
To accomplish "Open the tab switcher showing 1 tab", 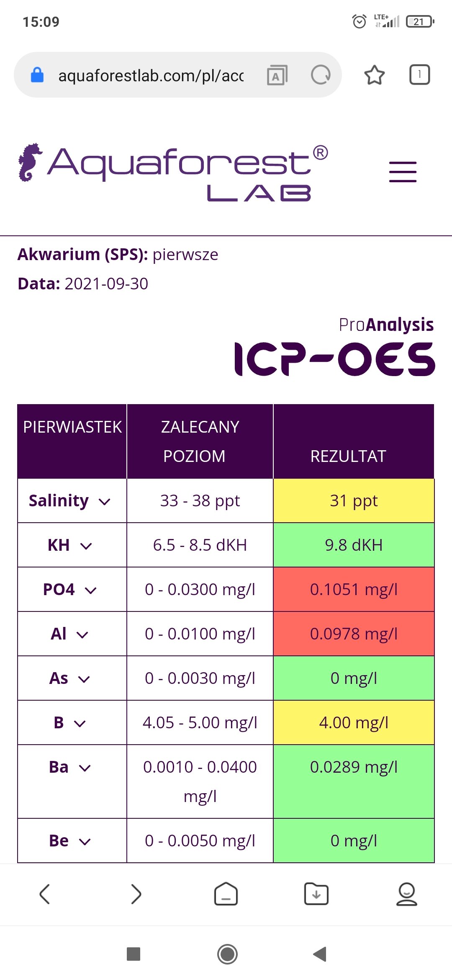I will pos(419,75).
